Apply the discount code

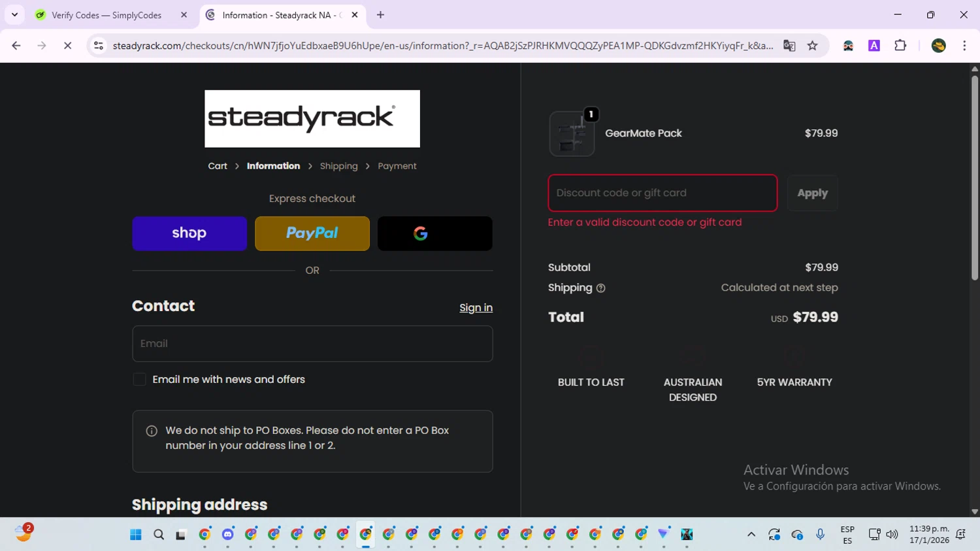pos(813,193)
